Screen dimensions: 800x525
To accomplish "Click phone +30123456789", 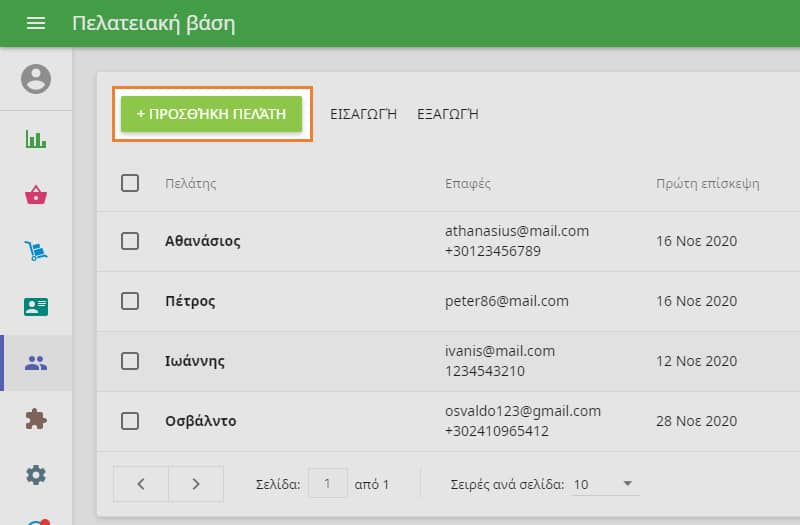I will [493, 251].
